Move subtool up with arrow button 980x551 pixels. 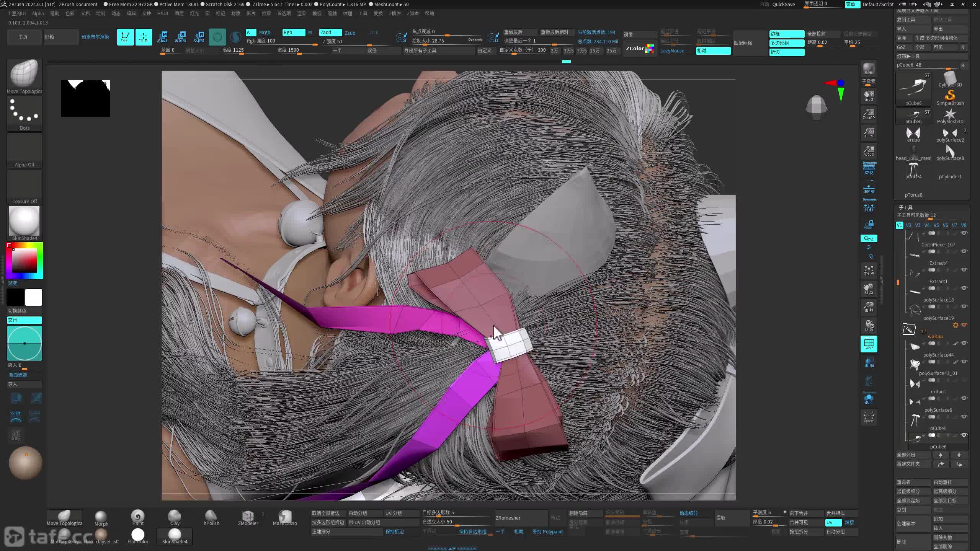click(941, 455)
